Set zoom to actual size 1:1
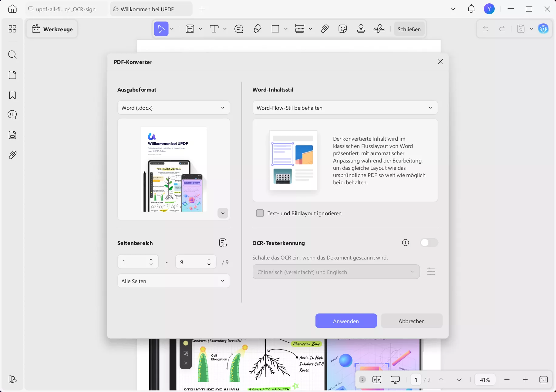 point(544,380)
